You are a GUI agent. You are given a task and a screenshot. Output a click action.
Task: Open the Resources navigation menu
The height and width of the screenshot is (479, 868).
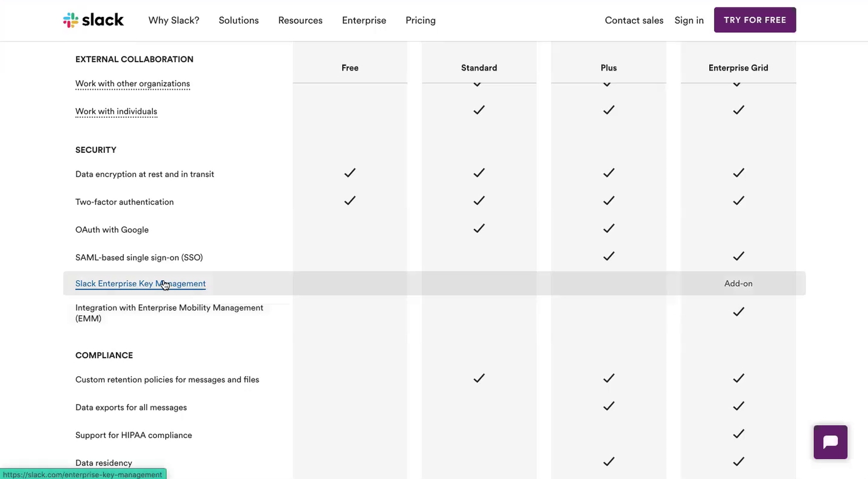click(x=300, y=20)
